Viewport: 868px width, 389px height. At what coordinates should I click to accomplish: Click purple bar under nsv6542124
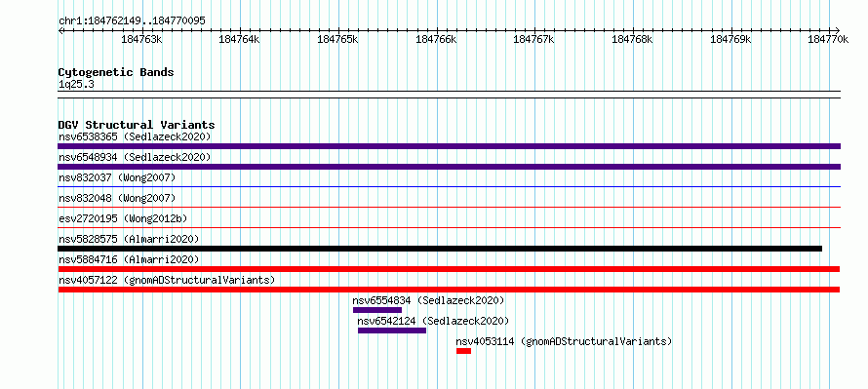coord(392,331)
